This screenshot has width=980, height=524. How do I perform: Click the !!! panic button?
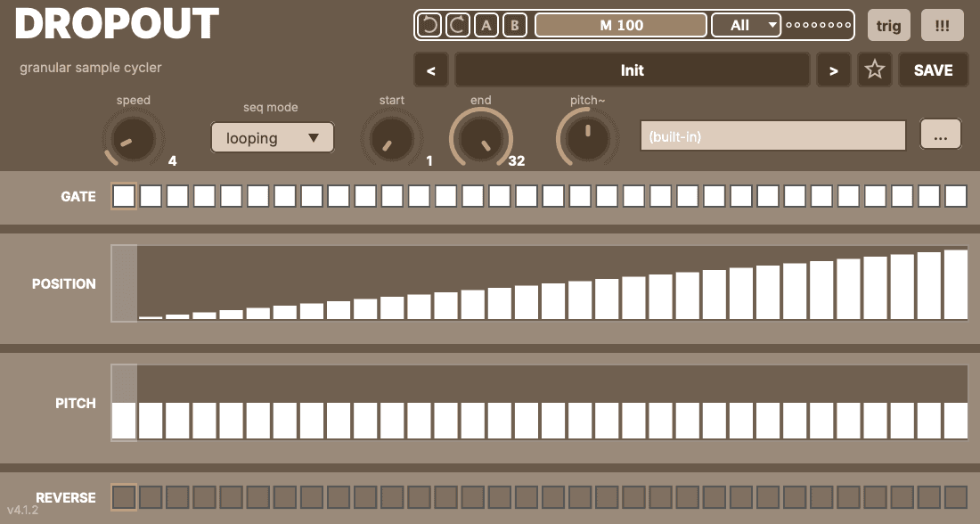click(943, 25)
